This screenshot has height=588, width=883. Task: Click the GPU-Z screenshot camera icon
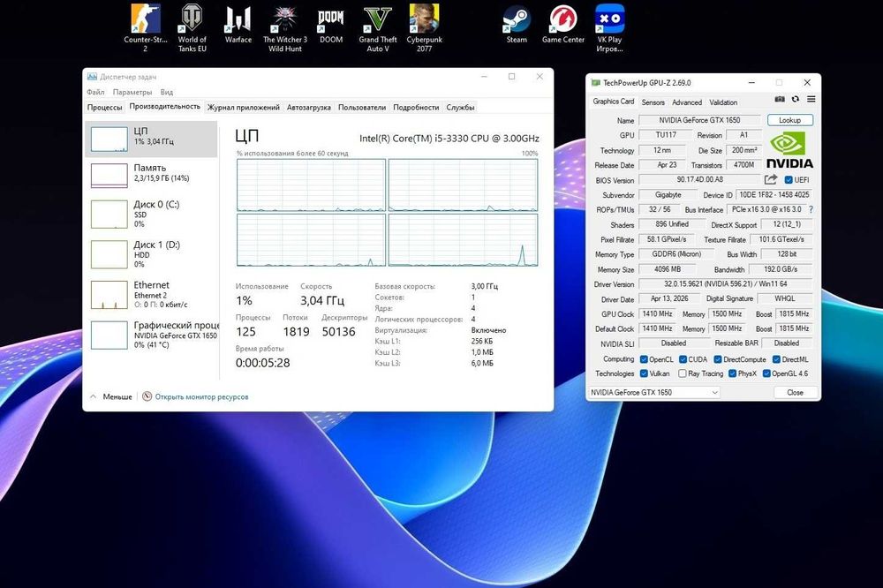[780, 100]
